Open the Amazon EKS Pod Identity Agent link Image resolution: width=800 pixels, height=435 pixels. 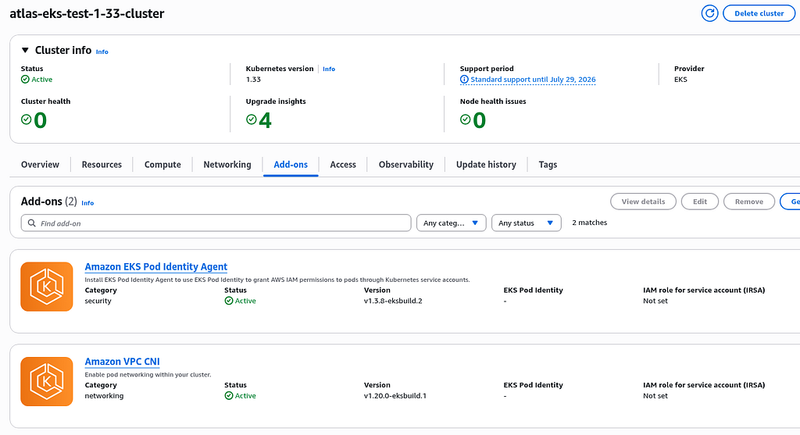[x=156, y=267]
